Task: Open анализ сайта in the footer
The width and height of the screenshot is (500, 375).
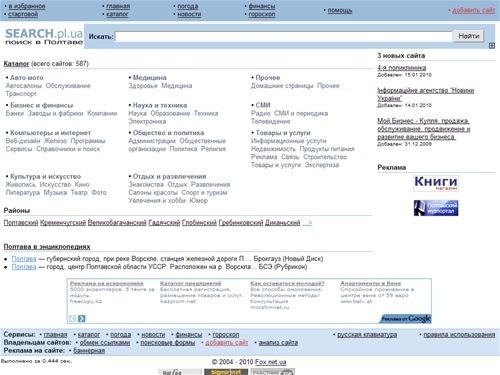Action: click(x=278, y=343)
